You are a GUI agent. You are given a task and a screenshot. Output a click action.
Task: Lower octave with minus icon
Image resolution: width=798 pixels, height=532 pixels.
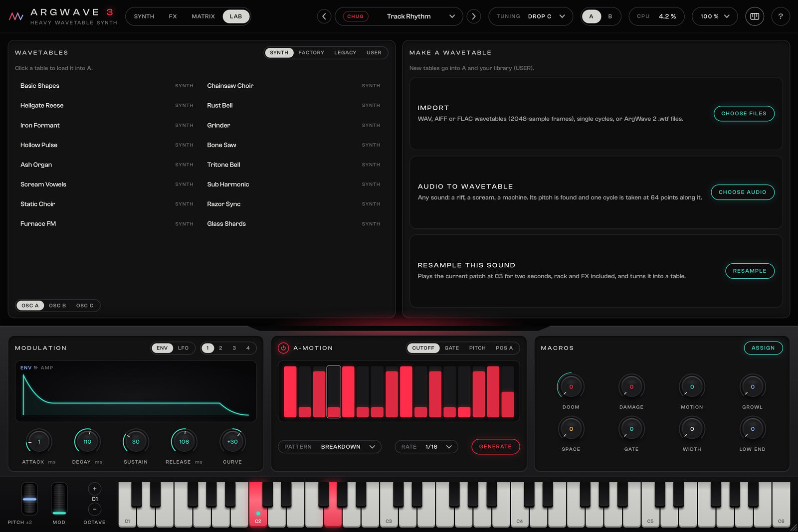tap(95, 509)
